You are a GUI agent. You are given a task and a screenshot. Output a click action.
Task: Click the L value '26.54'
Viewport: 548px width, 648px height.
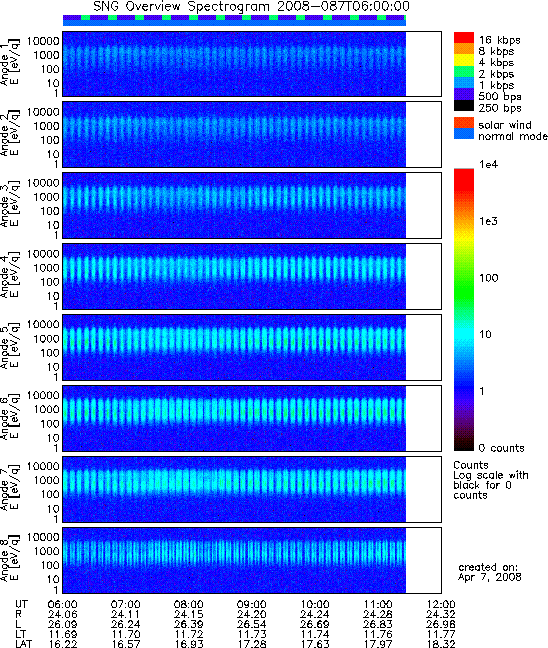click(252, 624)
